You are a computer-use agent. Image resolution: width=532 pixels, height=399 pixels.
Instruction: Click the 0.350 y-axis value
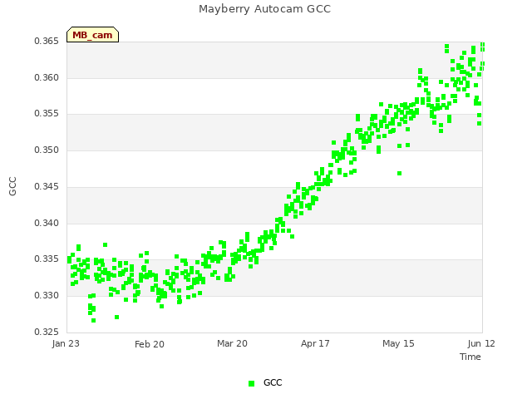[47, 150]
